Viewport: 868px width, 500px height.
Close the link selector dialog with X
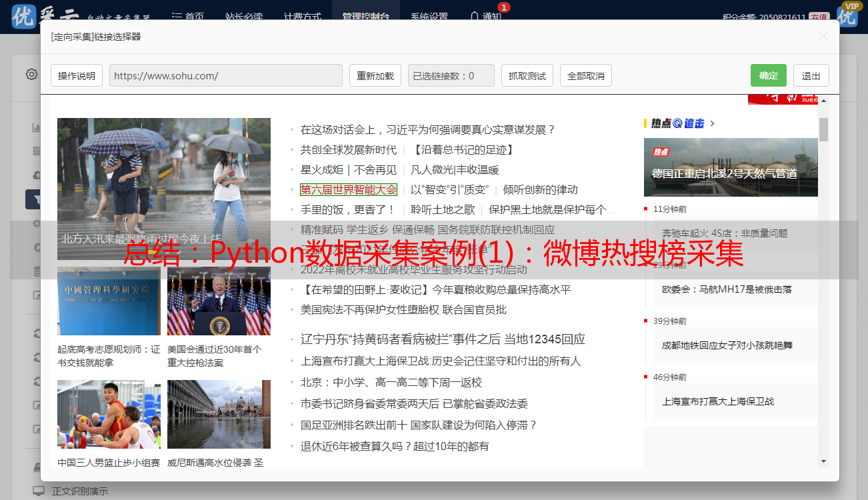coord(823,37)
